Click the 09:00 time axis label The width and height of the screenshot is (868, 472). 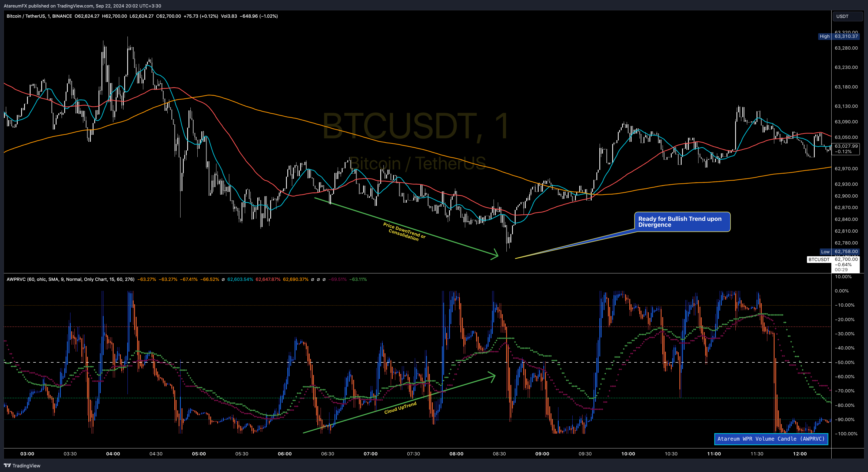(542, 454)
